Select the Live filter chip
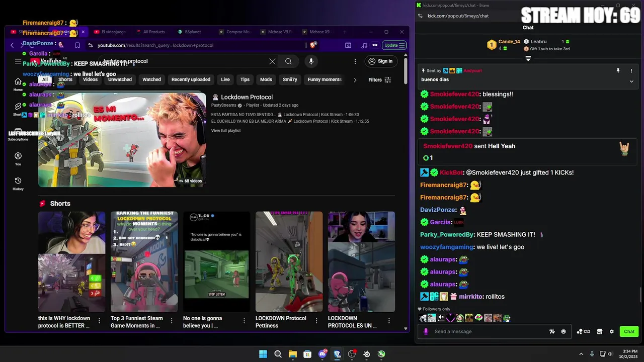The image size is (644, 362). click(225, 79)
